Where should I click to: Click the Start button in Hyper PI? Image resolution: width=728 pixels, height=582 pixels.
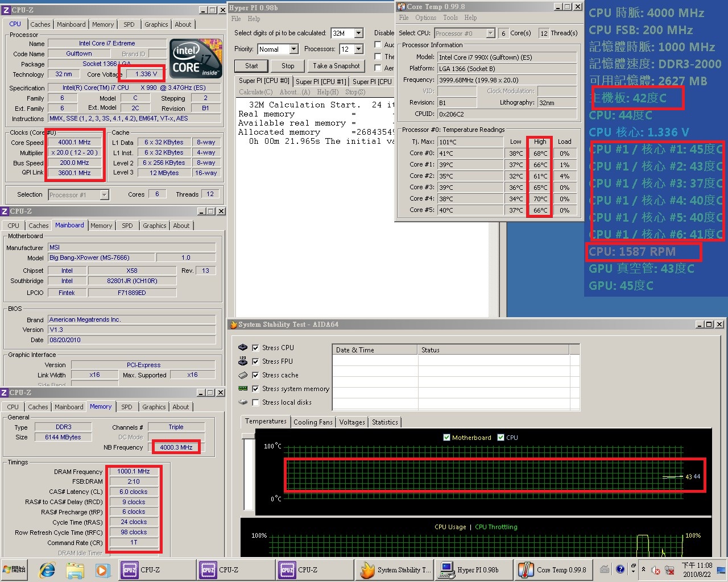click(251, 66)
